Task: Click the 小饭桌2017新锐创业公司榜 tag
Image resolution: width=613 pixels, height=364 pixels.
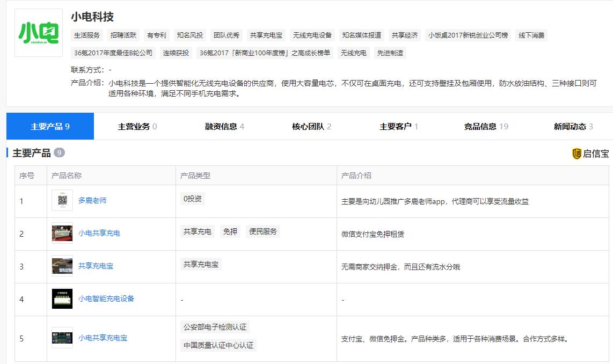Action: pyautogui.click(x=468, y=35)
